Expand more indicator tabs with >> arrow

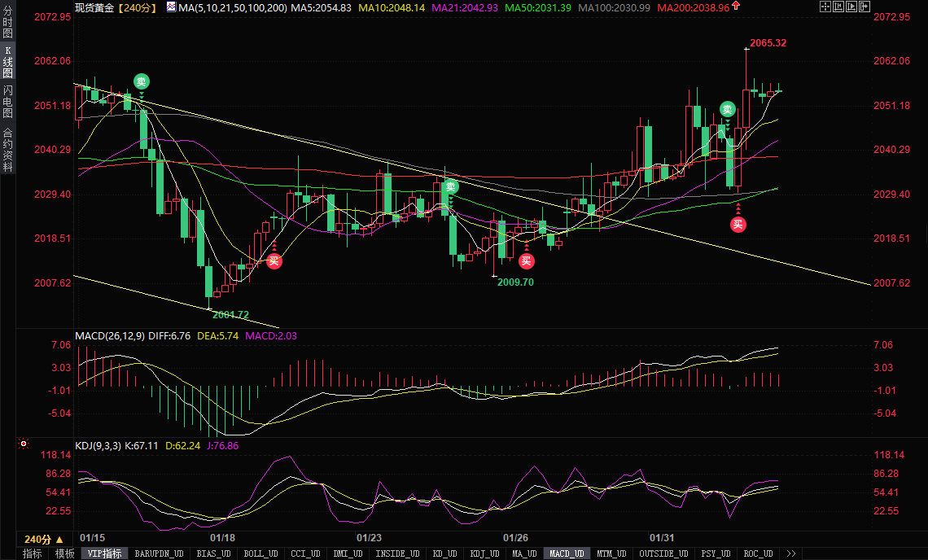[790, 553]
